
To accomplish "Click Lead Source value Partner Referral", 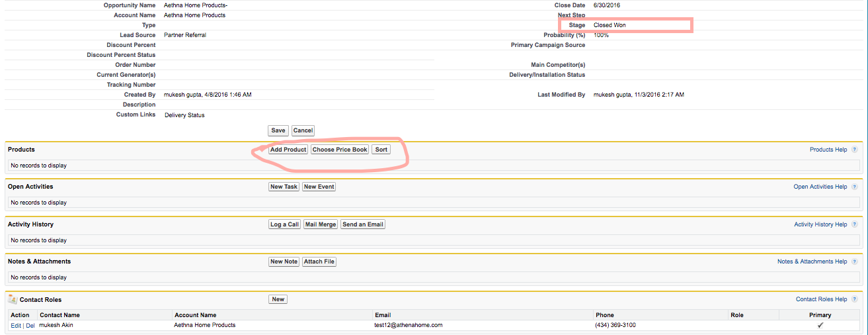I will click(185, 35).
